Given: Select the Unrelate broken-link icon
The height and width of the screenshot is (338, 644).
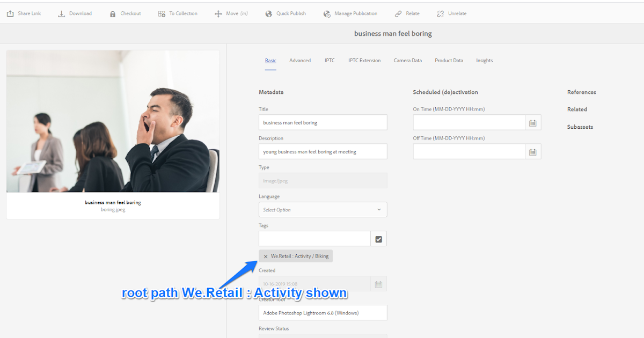Looking at the screenshot, I should [x=440, y=13].
